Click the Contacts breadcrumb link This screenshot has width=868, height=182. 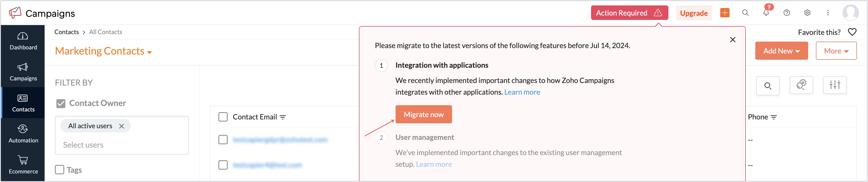click(x=67, y=32)
